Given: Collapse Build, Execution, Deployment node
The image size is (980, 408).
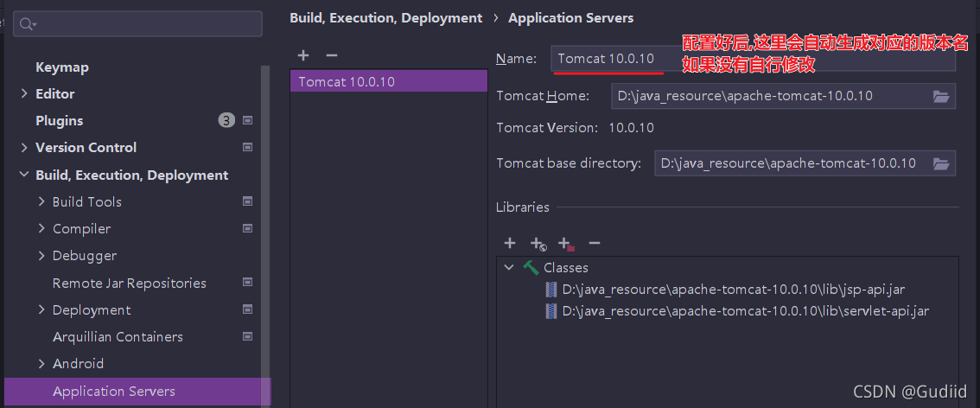Looking at the screenshot, I should coord(24,175).
